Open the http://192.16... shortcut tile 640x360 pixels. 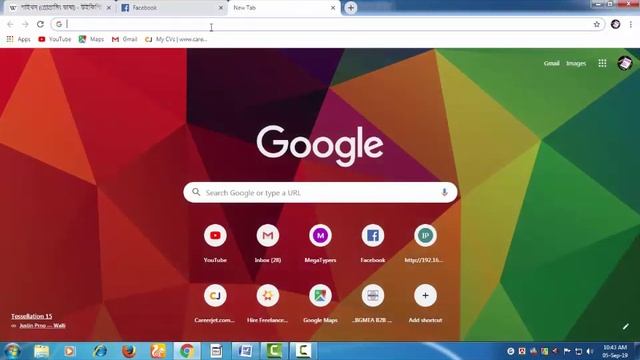(x=425, y=236)
